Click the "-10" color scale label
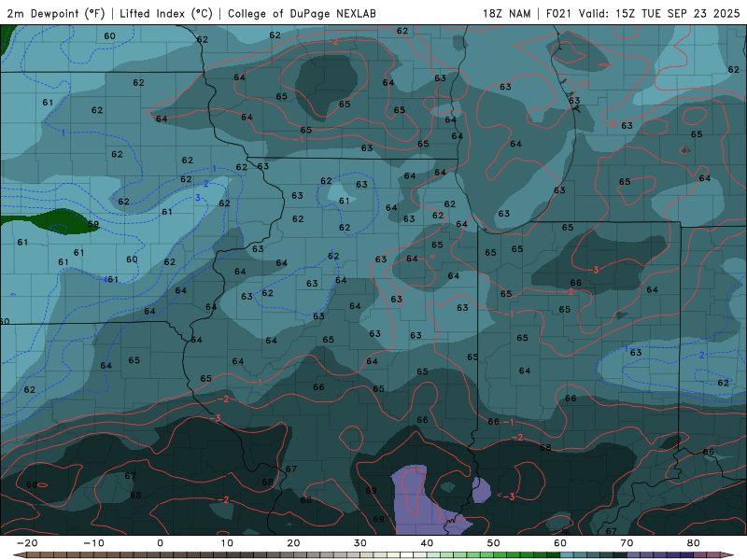 pos(93,543)
